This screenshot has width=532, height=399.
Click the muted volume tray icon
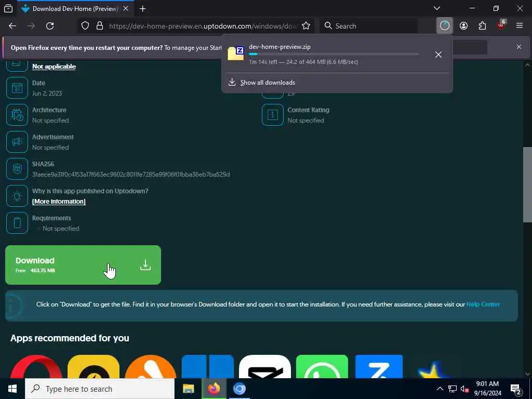464,389
